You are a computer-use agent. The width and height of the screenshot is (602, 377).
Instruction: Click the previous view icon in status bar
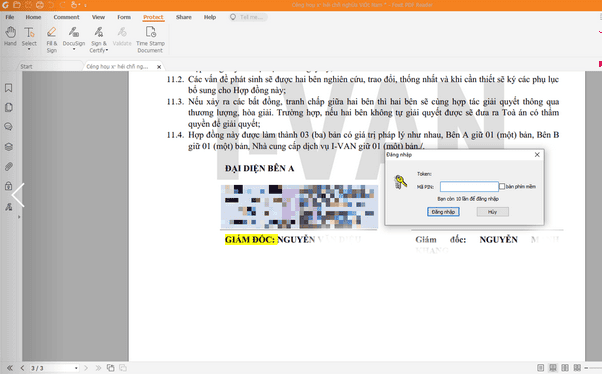click(111, 368)
